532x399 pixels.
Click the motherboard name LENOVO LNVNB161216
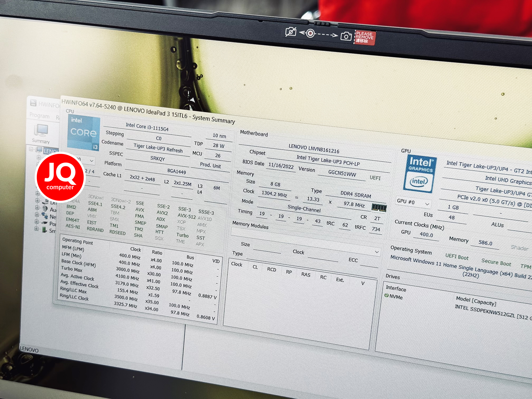(314, 149)
